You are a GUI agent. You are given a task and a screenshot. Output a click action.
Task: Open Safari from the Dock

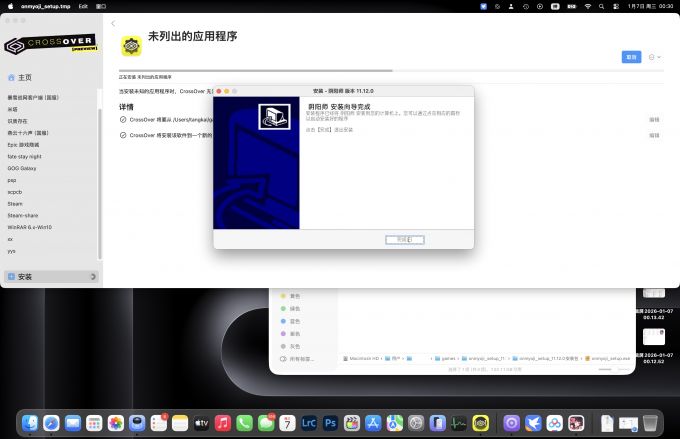[51, 423]
